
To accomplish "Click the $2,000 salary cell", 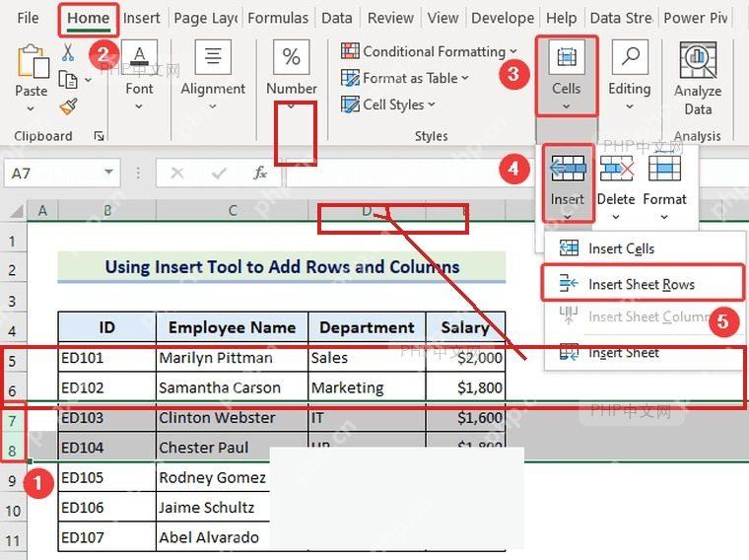I will (x=466, y=358).
